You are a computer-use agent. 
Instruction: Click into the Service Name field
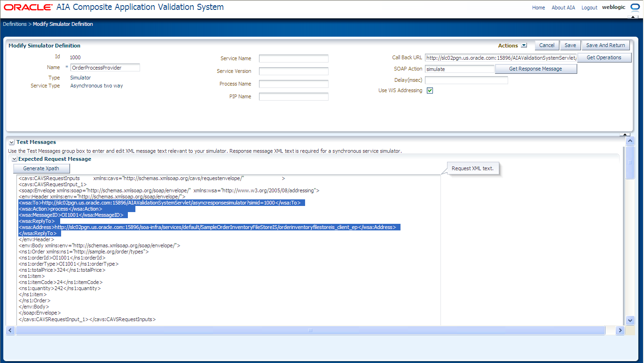[x=294, y=59]
